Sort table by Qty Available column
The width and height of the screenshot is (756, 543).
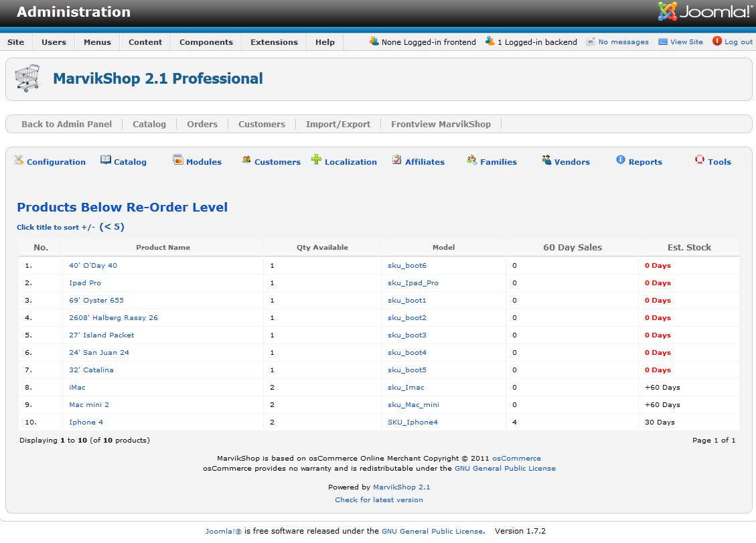point(322,247)
